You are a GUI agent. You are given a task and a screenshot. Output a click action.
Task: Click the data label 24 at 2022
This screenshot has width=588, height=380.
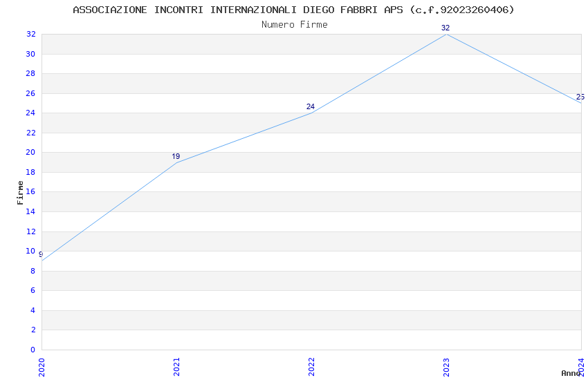tap(311, 106)
